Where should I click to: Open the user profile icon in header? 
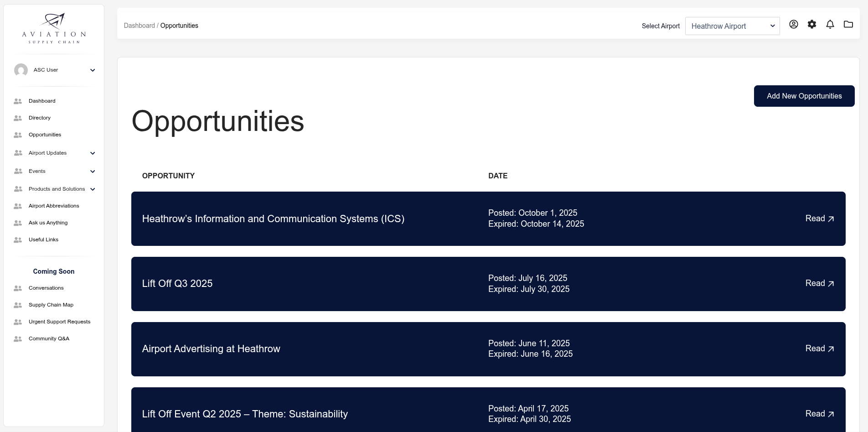pos(793,25)
